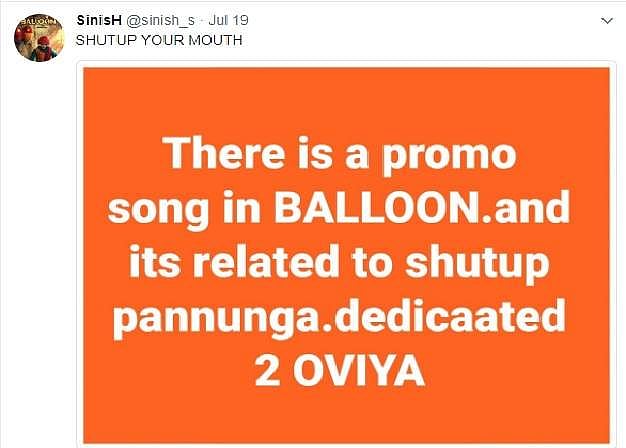This screenshot has height=448, width=626.
Task: Select the SHUTUP YOUR MOUTH tweet text
Action: click(x=159, y=40)
